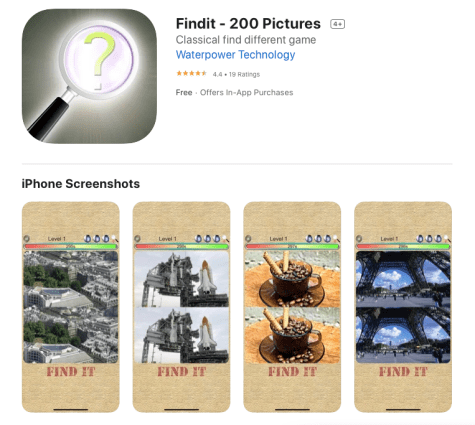
Task: Click the star rating icons
Action: pos(192,73)
